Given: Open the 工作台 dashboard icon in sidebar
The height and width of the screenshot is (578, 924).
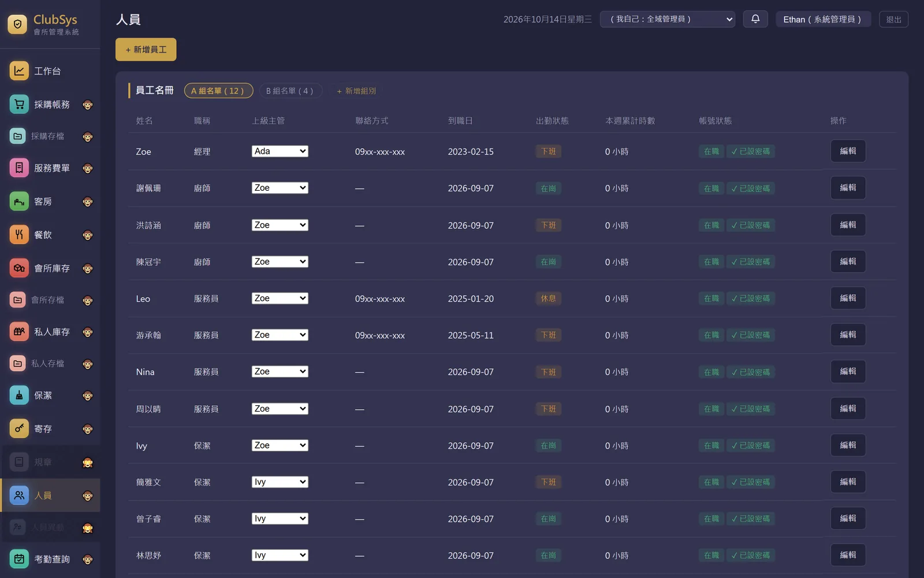Looking at the screenshot, I should pos(19,71).
